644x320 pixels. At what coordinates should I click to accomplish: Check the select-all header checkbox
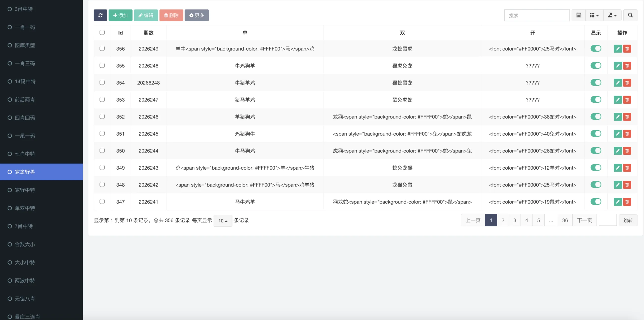click(x=102, y=32)
